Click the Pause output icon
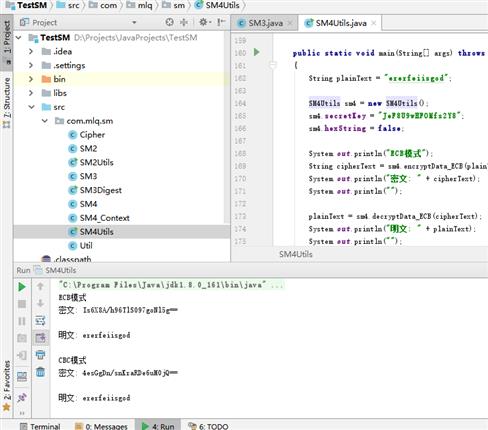The width and height of the screenshot is (488, 430). (x=22, y=321)
